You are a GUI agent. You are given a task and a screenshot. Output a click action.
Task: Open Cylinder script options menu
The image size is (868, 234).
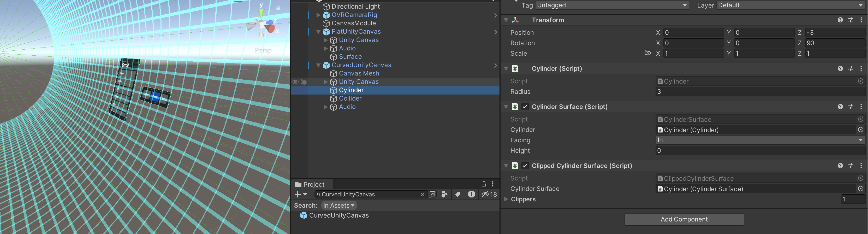(x=861, y=68)
